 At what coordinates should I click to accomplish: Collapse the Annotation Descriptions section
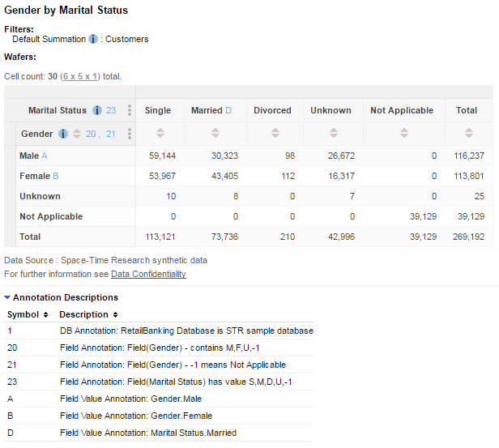(8, 297)
